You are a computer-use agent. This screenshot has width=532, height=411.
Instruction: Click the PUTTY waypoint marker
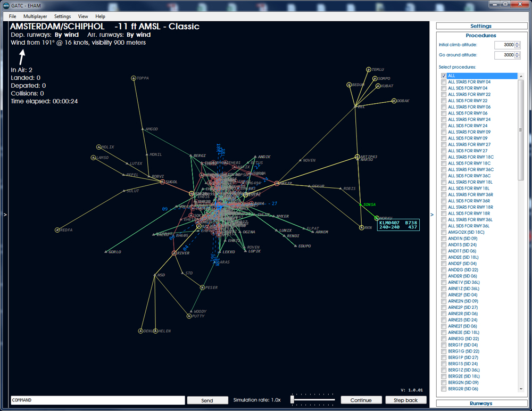[x=189, y=316]
